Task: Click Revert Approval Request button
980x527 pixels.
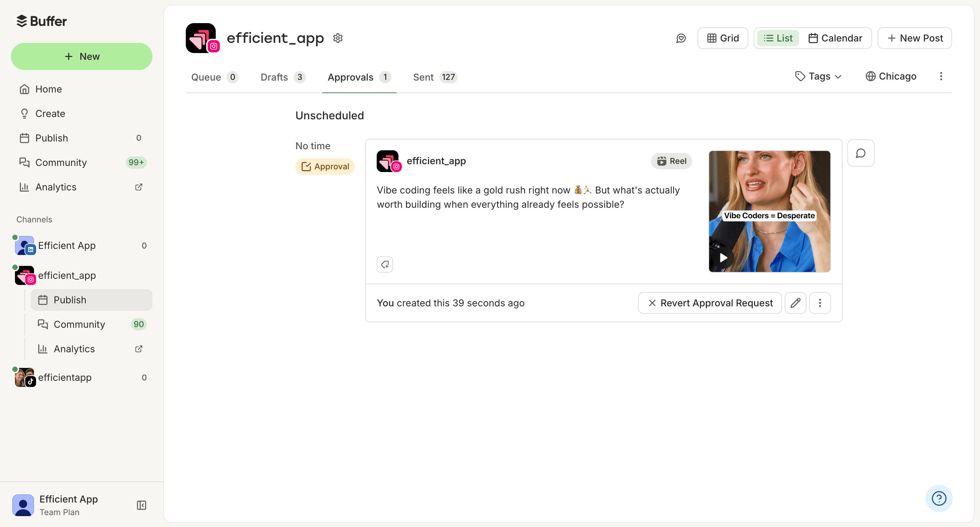Action: 710,303
